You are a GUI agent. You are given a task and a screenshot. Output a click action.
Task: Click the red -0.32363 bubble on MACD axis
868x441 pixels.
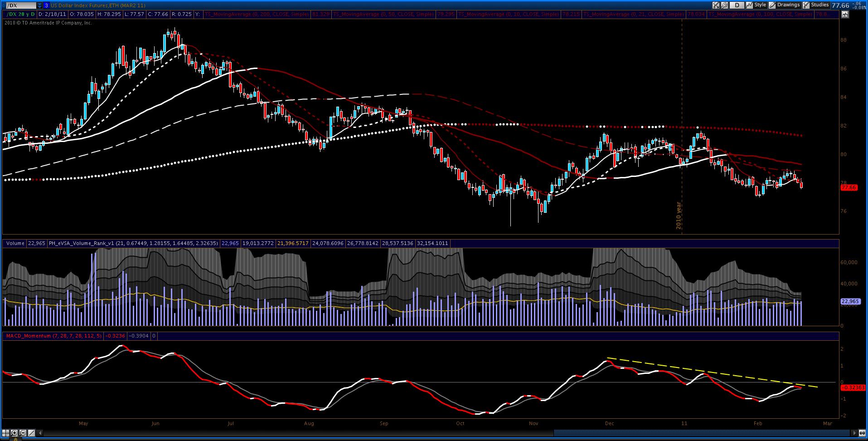(853, 387)
